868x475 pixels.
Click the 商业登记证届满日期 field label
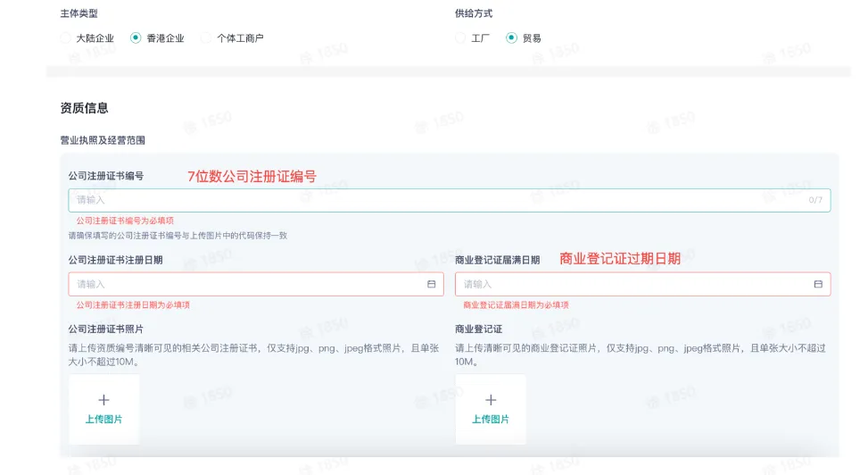click(497, 260)
